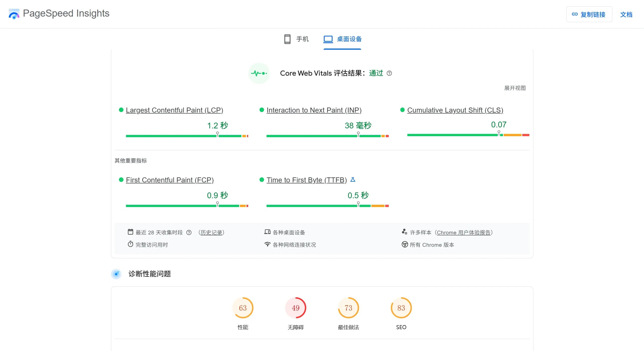Click the 诊断性能问题 radar icon
Viewport: 644px width, 351px height.
coord(116,274)
